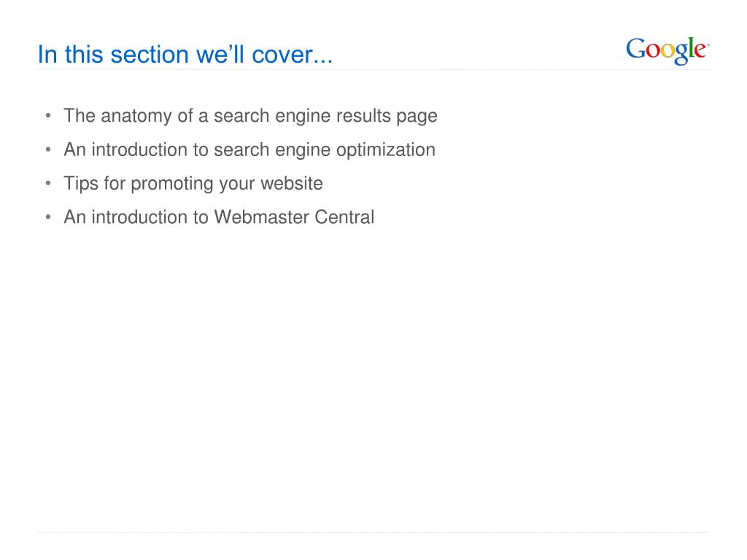Screen dimensions: 747x560
Task: Select the 'Tips for promoting your website' line
Action: [193, 184]
